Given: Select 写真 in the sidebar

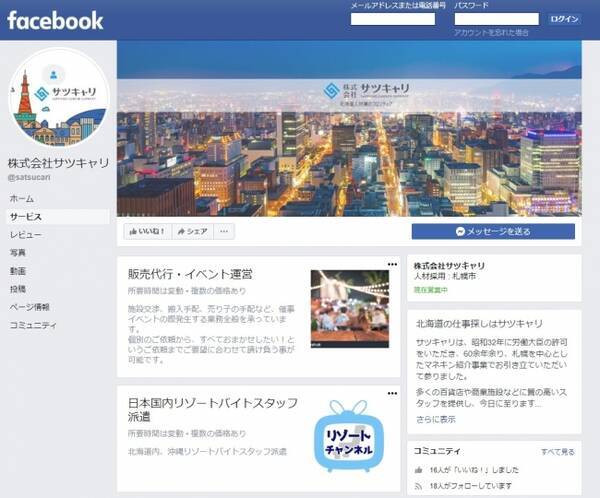Looking at the screenshot, I should tap(18, 253).
